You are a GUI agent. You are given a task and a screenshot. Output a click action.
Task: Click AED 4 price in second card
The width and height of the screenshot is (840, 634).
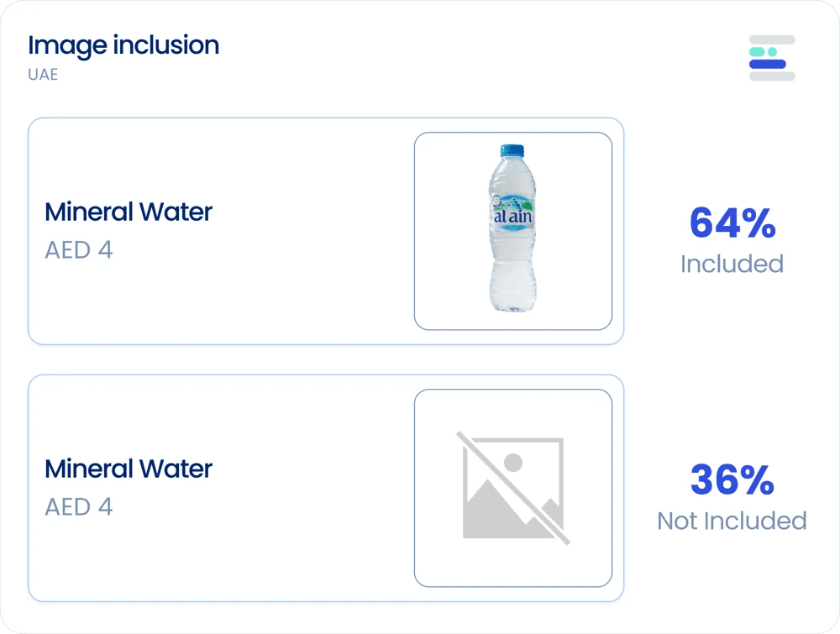click(x=79, y=507)
